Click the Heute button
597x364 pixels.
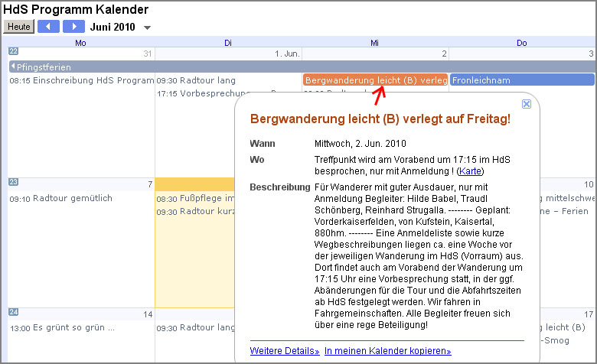[18, 27]
